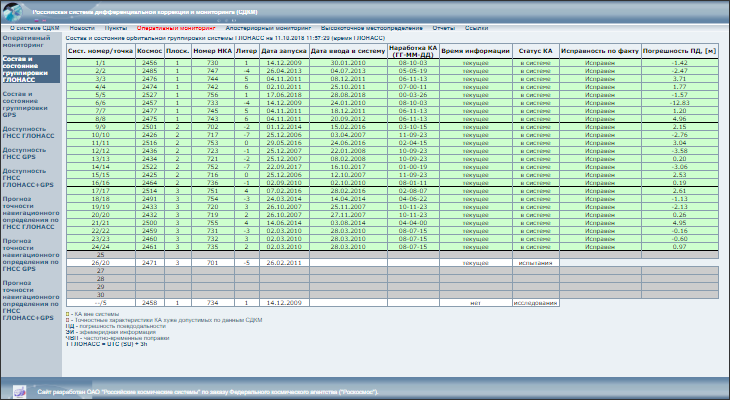Click error value '-12.83' cell

[x=679, y=103]
